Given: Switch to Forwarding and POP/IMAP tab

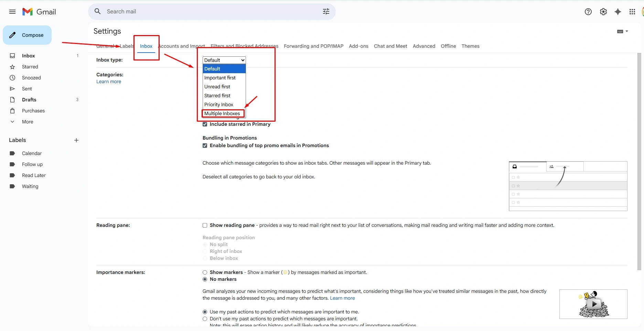Looking at the screenshot, I should 313,46.
